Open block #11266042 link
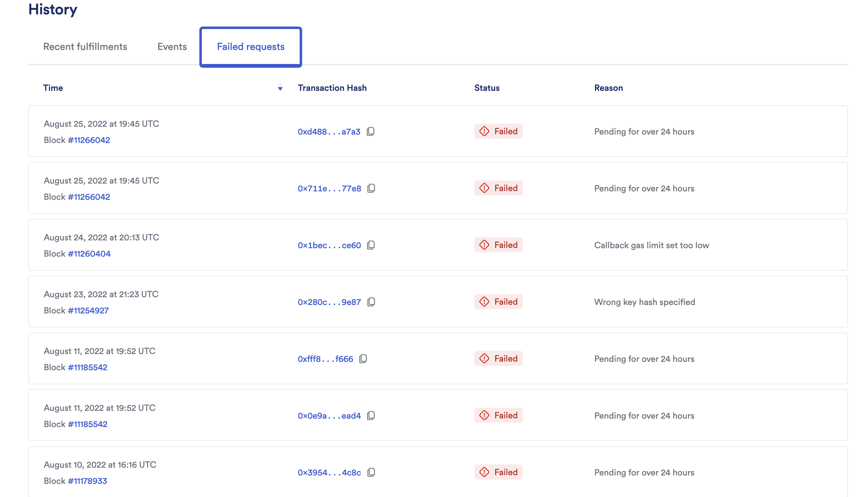Screen dimensions: 868x497 89,140
